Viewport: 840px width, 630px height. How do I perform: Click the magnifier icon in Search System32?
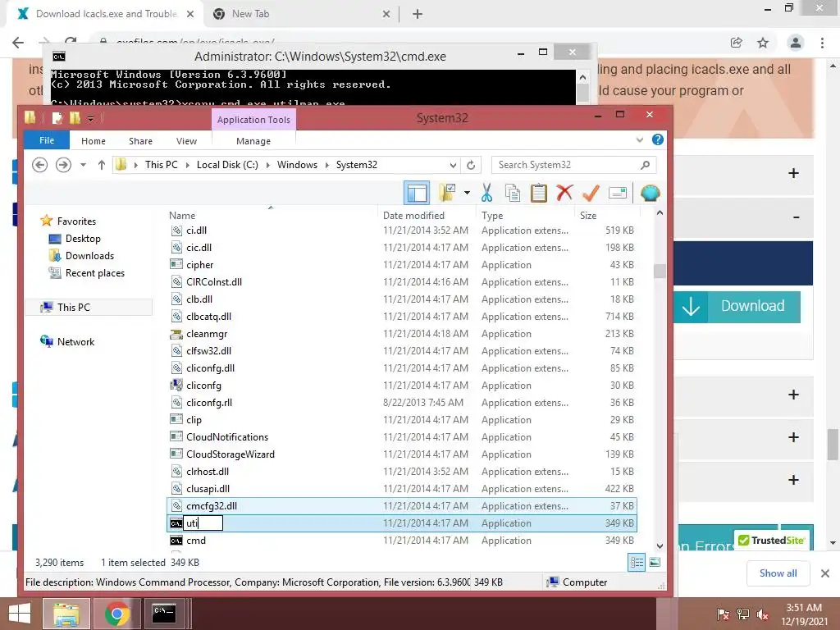tap(646, 165)
